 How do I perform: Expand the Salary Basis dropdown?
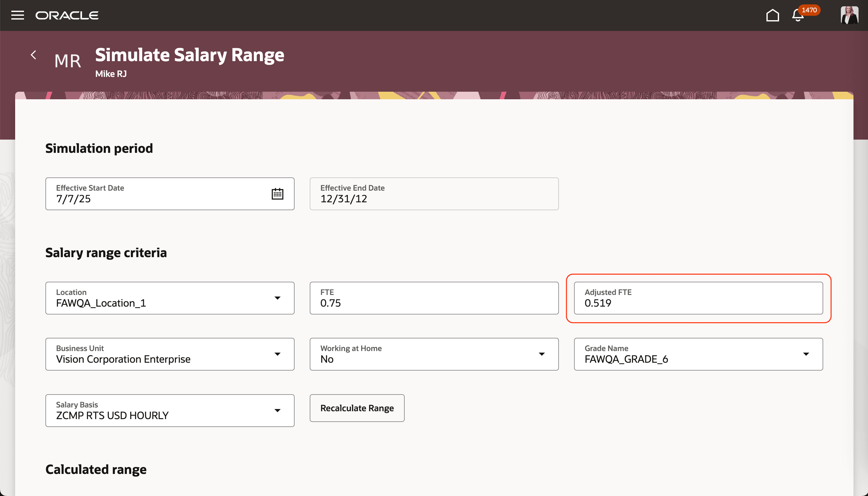278,411
